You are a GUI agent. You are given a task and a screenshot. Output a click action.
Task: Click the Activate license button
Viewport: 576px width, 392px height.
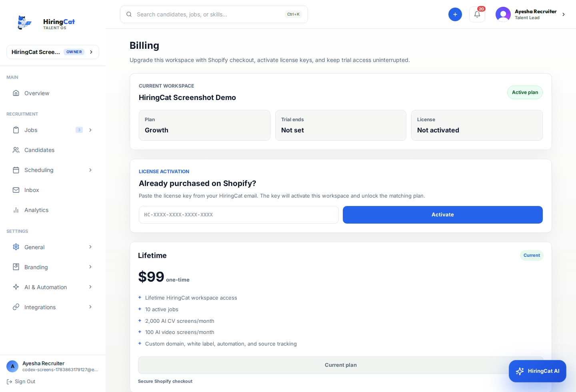coord(443,215)
